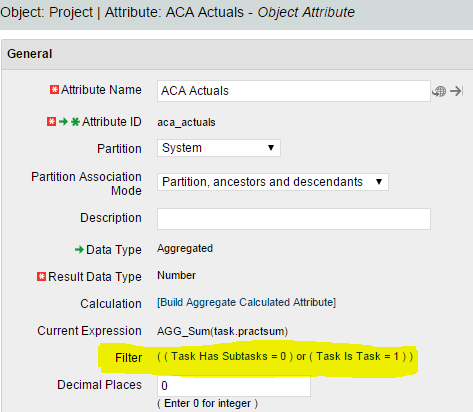Click into the empty Description field

click(294, 219)
